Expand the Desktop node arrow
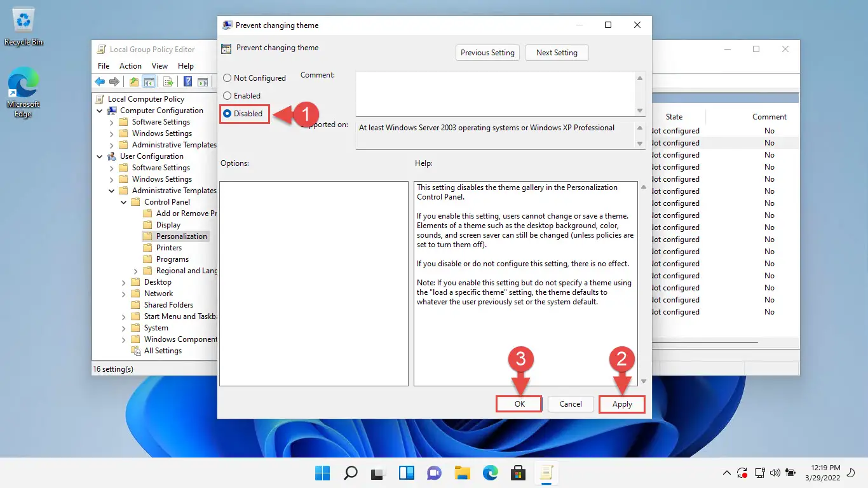Image resolution: width=868 pixels, height=488 pixels. [x=124, y=282]
